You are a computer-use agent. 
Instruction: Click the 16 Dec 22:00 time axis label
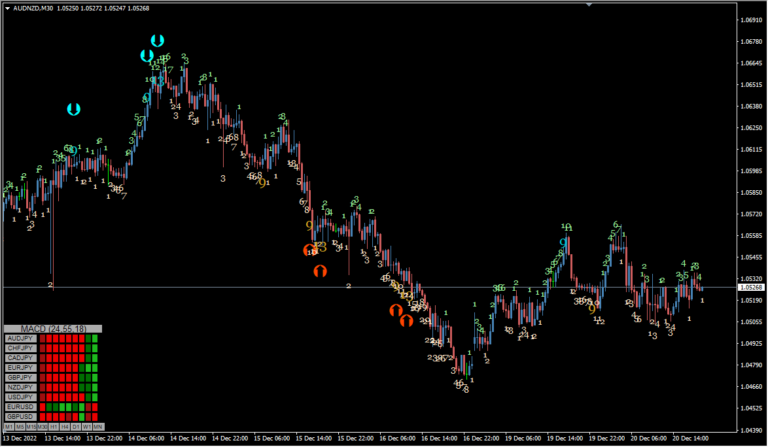pyautogui.click(x=482, y=438)
